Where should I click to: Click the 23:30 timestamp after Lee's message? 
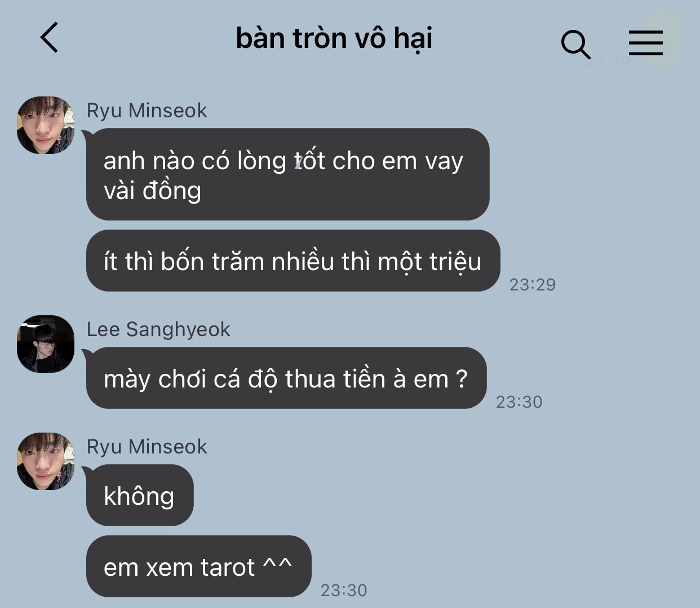click(519, 402)
